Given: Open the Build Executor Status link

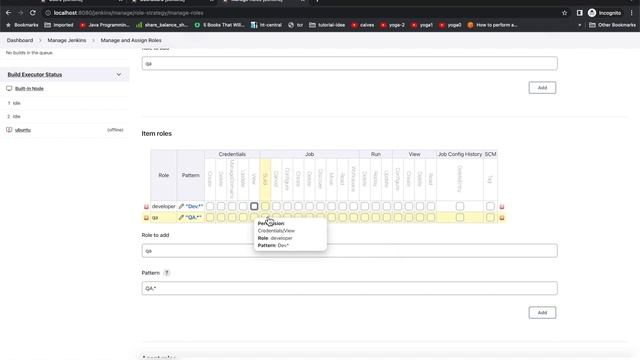Looking at the screenshot, I should (x=35, y=75).
